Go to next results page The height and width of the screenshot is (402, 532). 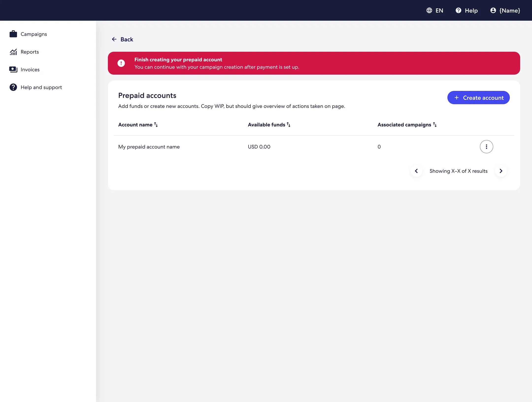pos(501,171)
